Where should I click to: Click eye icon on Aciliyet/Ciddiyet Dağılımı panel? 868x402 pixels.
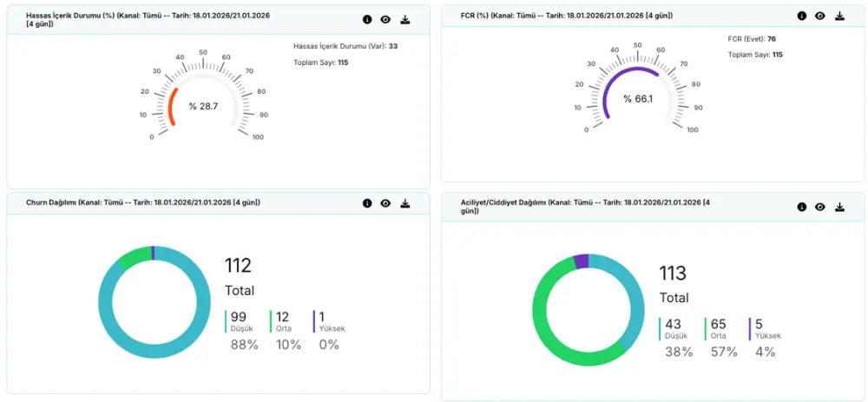pyautogui.click(x=820, y=207)
